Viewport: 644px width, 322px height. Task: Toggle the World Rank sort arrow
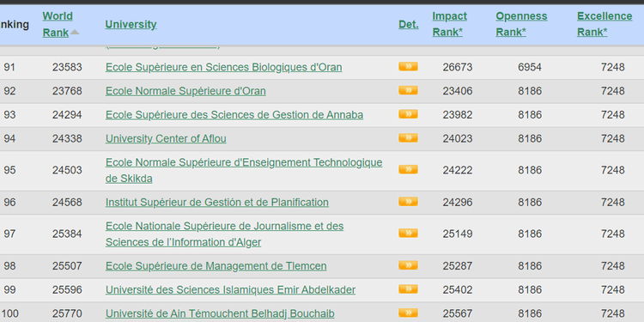tap(75, 32)
